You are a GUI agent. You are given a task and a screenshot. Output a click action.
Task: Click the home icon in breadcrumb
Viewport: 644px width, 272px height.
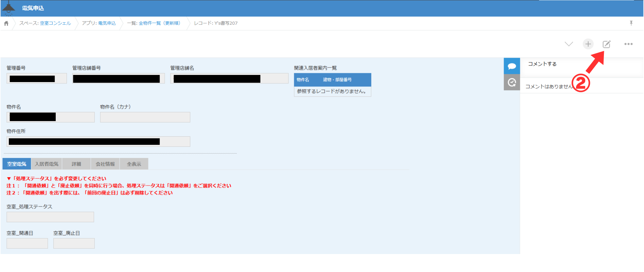[x=6, y=23]
